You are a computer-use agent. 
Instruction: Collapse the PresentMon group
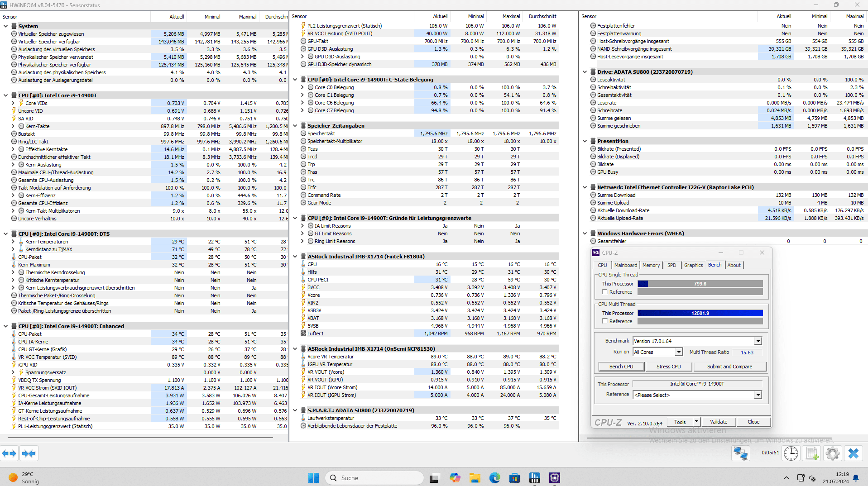(x=585, y=141)
